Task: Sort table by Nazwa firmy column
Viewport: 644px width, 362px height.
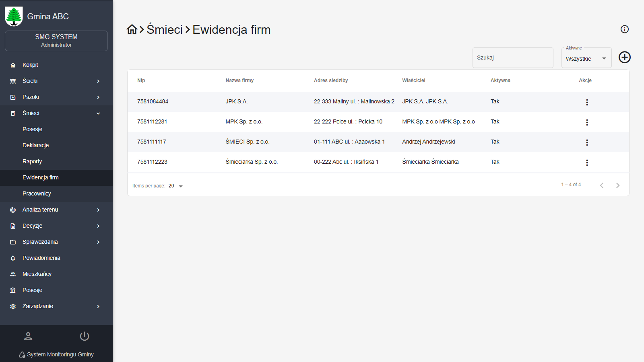Action: click(239, 80)
